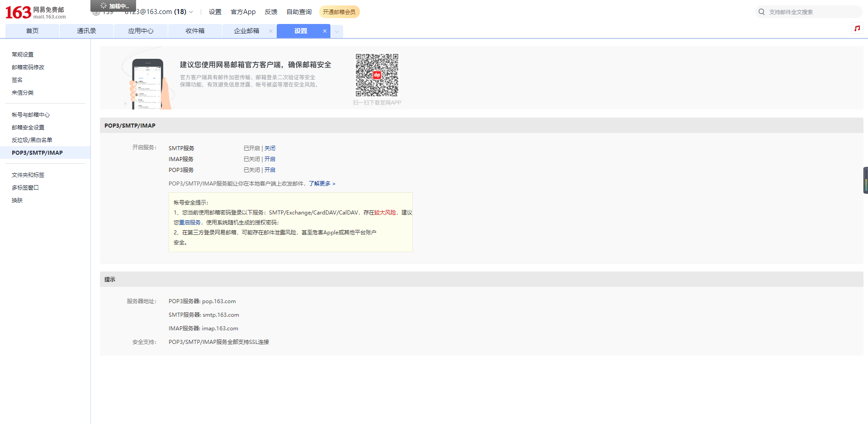The height and width of the screenshot is (424, 868).
Task: Click the 了解更多 > link
Action: [322, 183]
